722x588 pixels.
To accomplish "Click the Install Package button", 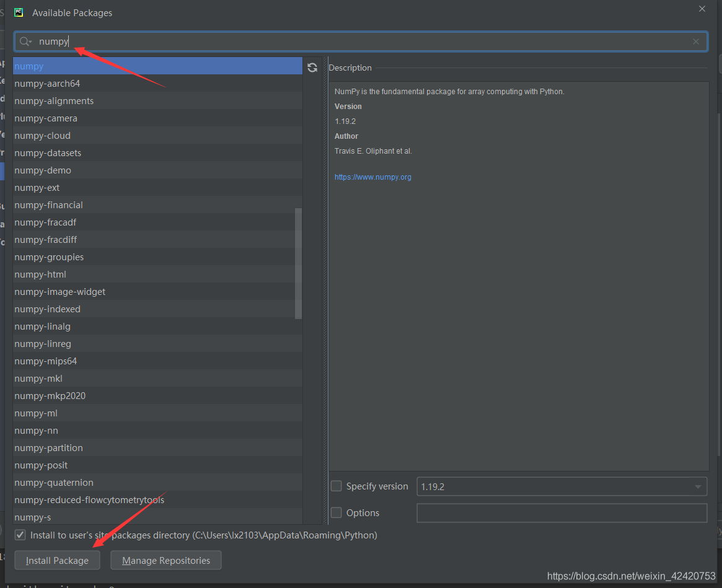I will click(x=57, y=560).
